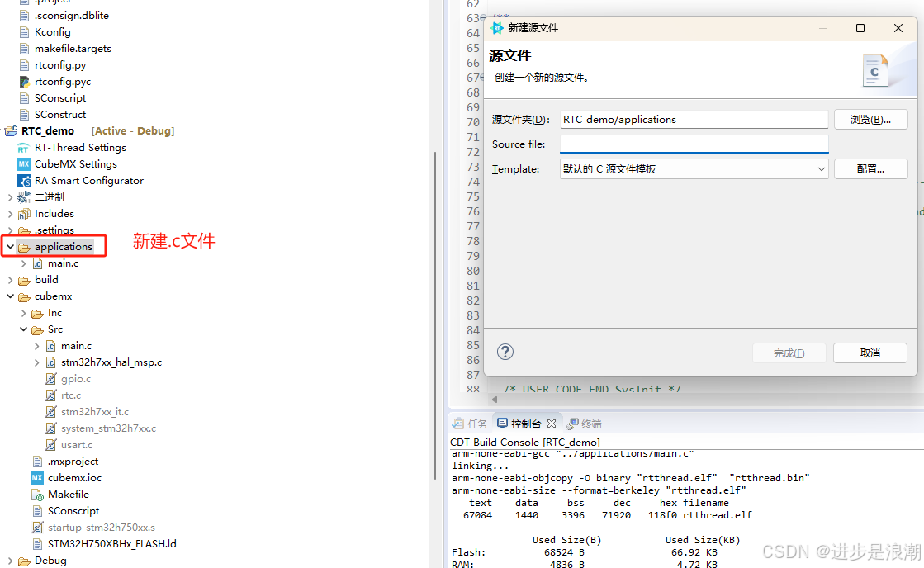This screenshot has width=924, height=568.
Task: Collapse the applications folder
Action: point(9,246)
